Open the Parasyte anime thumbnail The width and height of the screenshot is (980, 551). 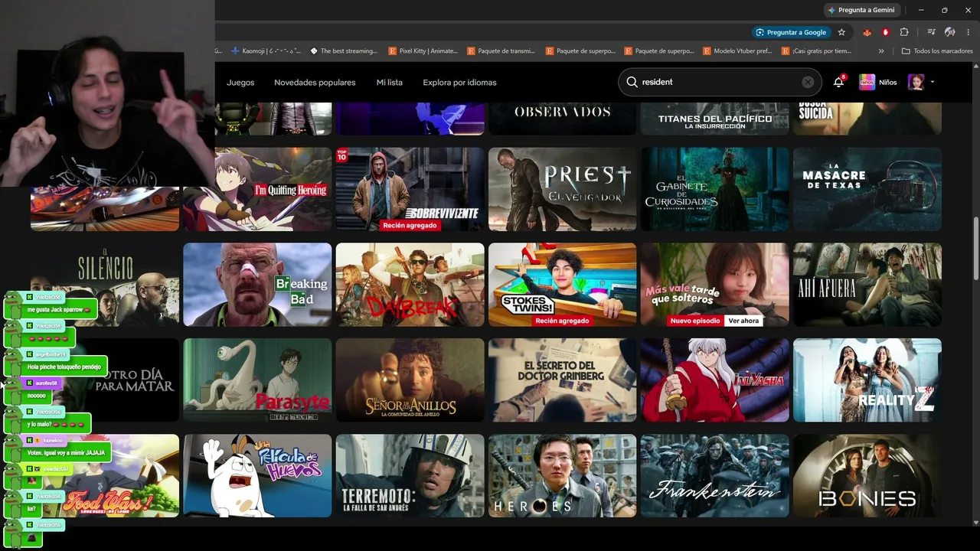pos(257,380)
